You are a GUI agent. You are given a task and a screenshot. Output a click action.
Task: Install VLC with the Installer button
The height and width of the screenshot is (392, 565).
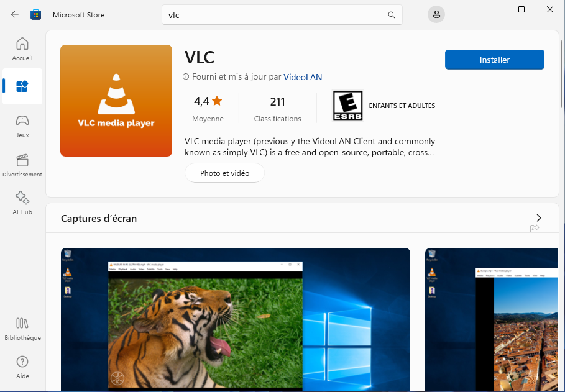(494, 60)
